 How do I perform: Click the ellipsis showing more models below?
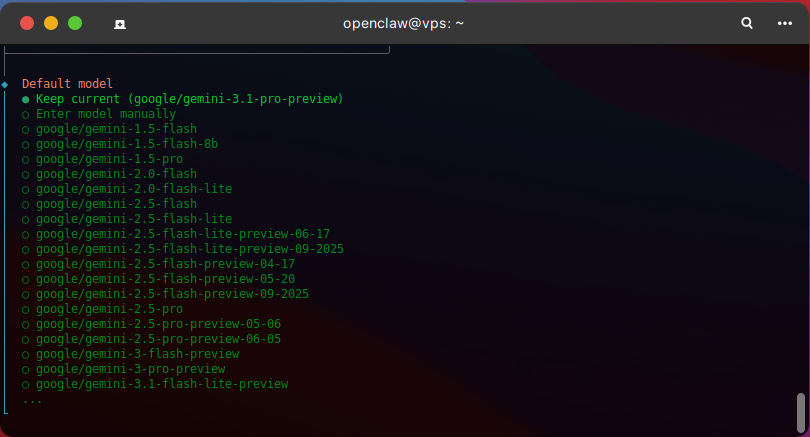tap(32, 399)
